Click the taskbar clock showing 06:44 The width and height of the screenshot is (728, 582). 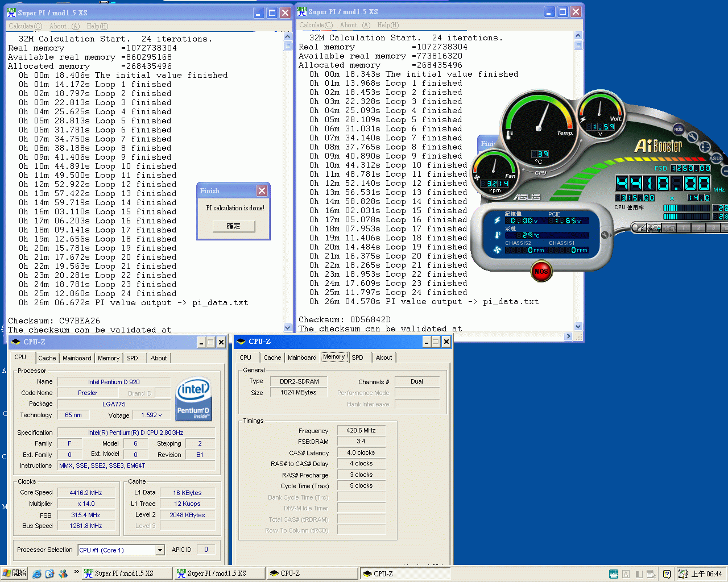(x=706, y=574)
